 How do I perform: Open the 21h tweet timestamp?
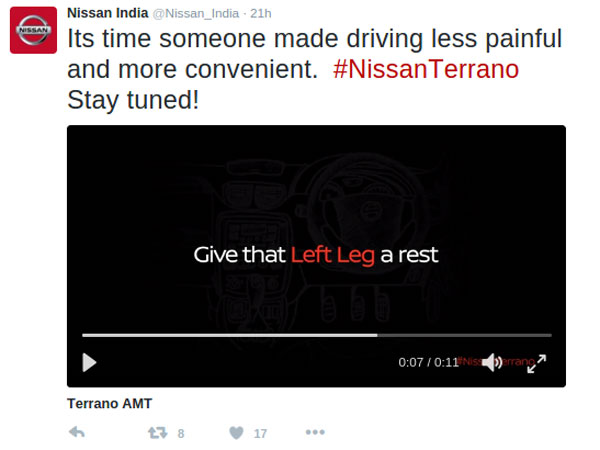261,13
